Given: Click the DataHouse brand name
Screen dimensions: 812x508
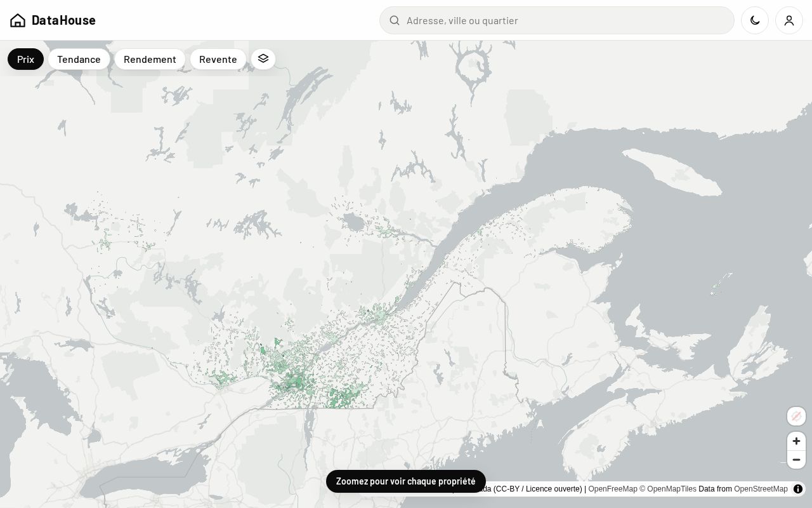Looking at the screenshot, I should (63, 20).
